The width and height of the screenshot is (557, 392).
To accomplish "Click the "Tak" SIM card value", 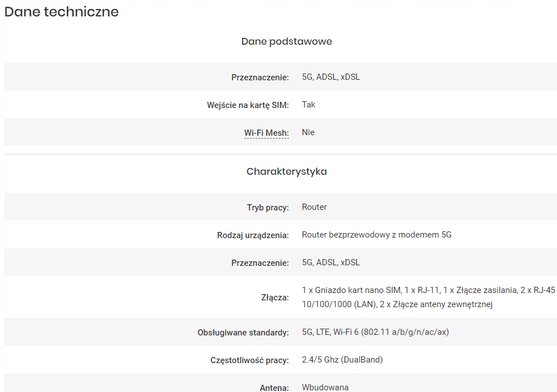I will click(309, 105).
